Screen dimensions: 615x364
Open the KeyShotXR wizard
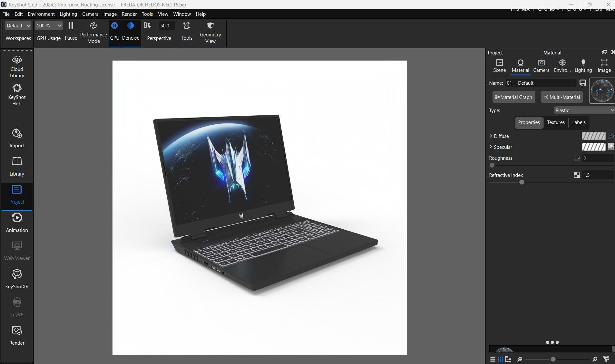coord(17,279)
